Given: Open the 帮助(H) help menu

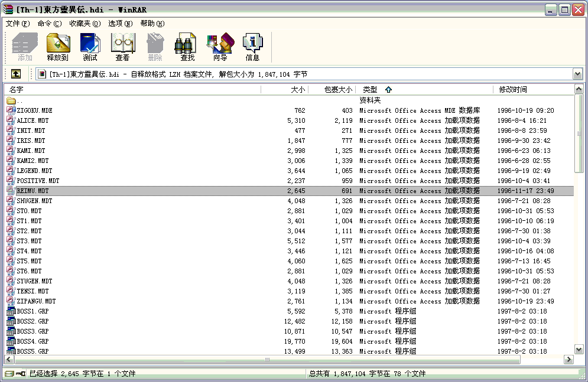Looking at the screenshot, I should (152, 24).
